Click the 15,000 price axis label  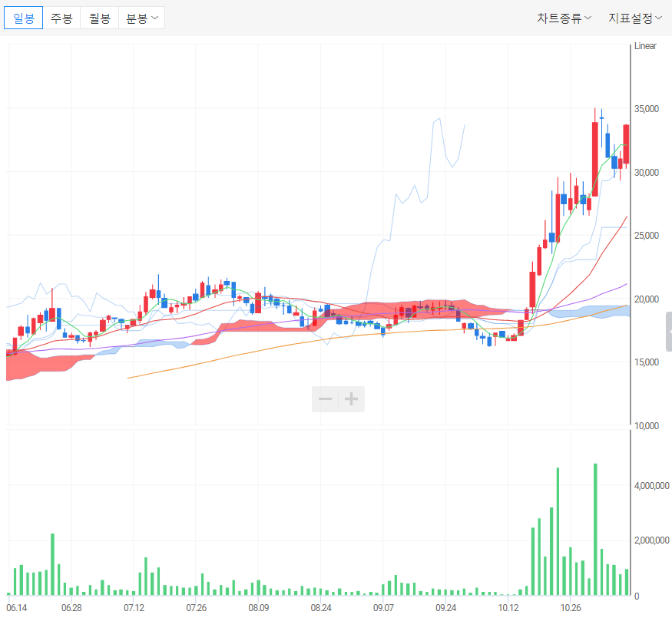point(647,362)
